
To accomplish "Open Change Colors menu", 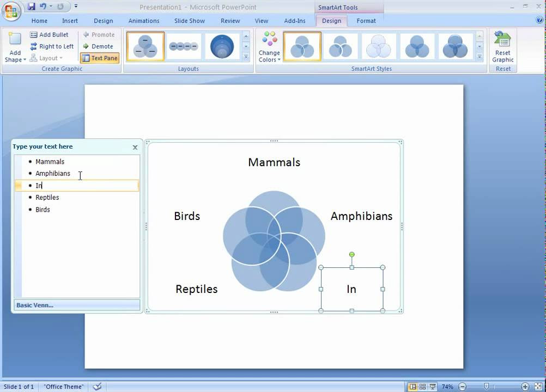I will 269,47.
